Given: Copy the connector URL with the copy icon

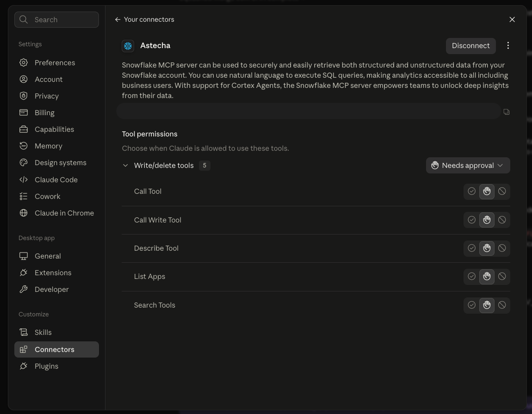Looking at the screenshot, I should 506,111.
